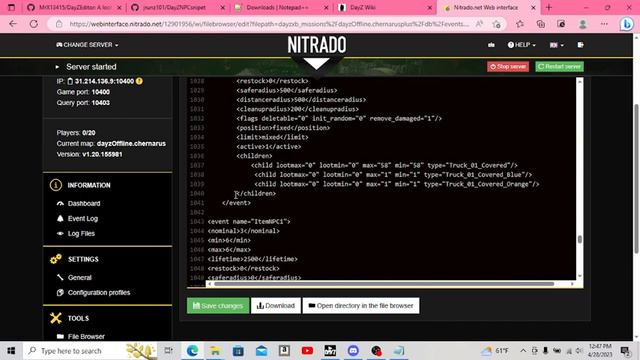
Task: Open File Explorer from the taskbar
Action: click(x=215, y=351)
